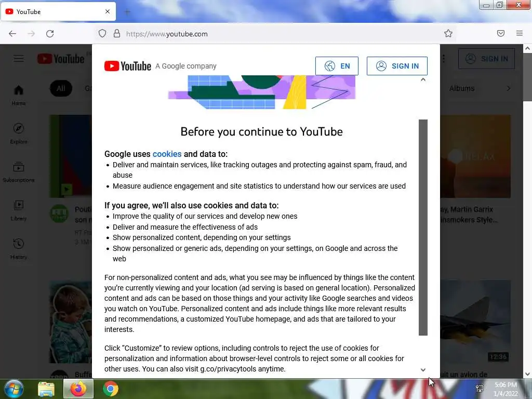Launch Google Chrome from the taskbar
532x399 pixels.
pyautogui.click(x=111, y=389)
